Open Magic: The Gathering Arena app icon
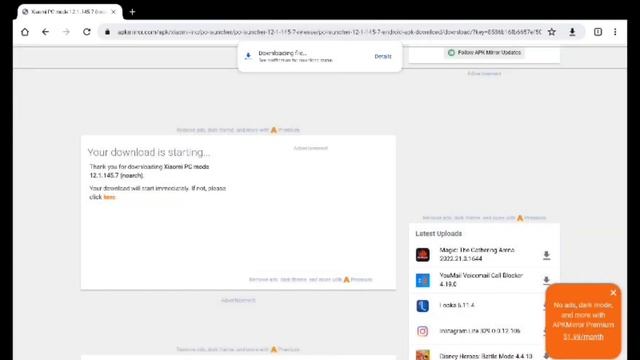This screenshot has width=640, height=360. coord(422,255)
